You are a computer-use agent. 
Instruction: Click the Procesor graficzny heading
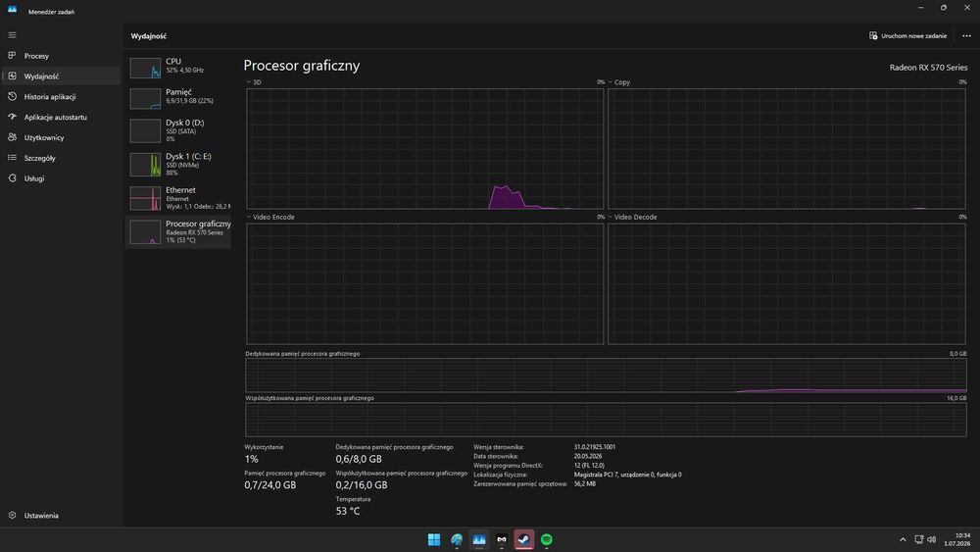[x=301, y=66]
